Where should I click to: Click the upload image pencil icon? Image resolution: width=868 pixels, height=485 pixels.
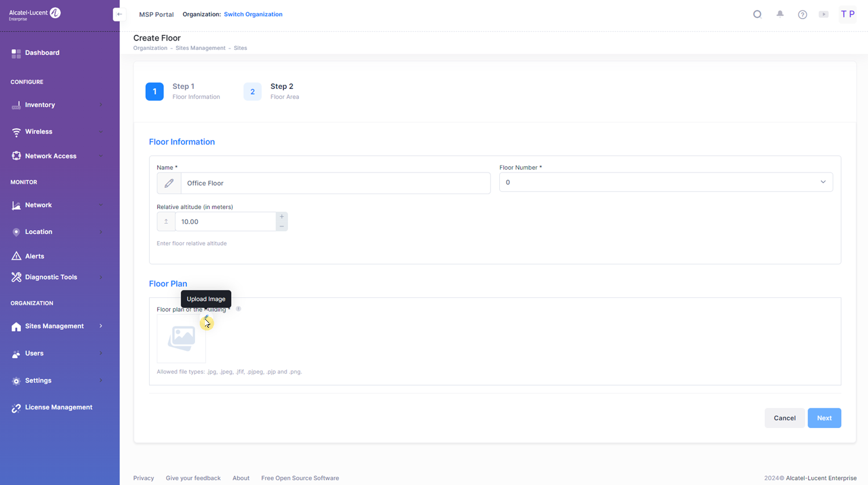point(206,318)
